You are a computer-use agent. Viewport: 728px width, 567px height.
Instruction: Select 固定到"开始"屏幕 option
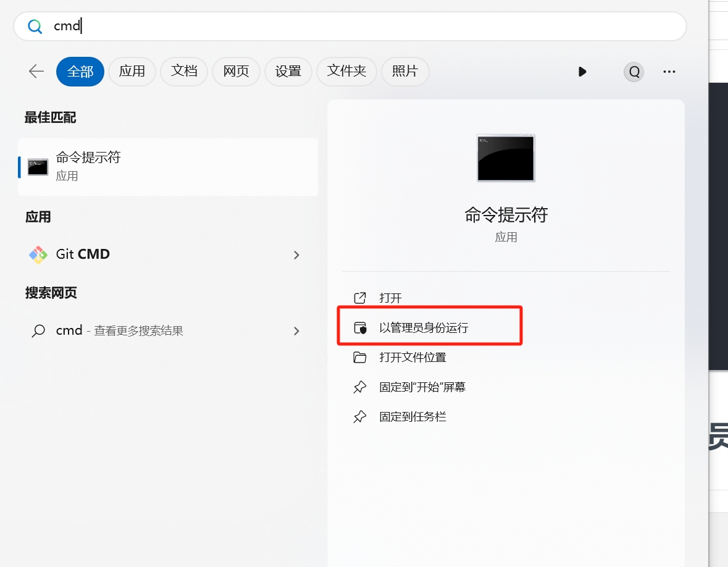(x=422, y=387)
